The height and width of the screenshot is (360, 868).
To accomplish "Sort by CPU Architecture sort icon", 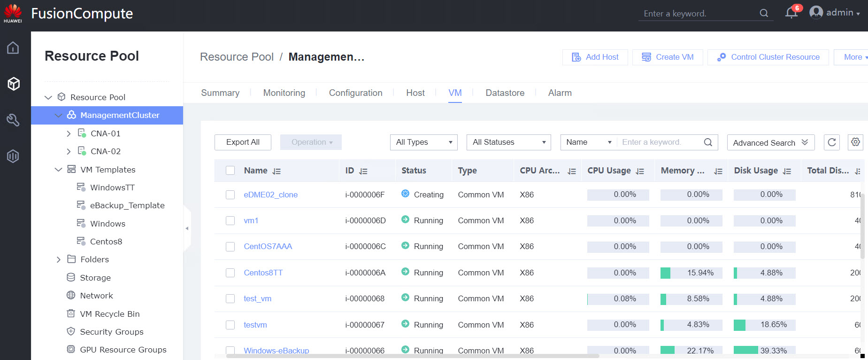I will [571, 171].
